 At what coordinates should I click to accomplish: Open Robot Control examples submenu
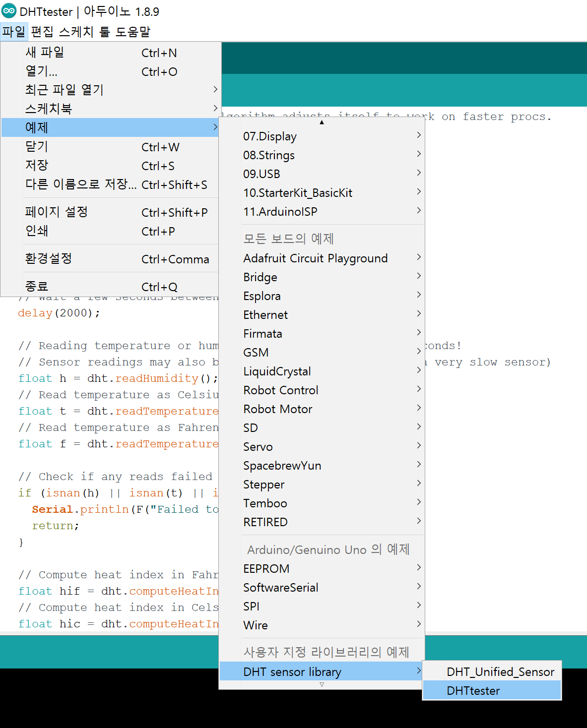pyautogui.click(x=322, y=390)
